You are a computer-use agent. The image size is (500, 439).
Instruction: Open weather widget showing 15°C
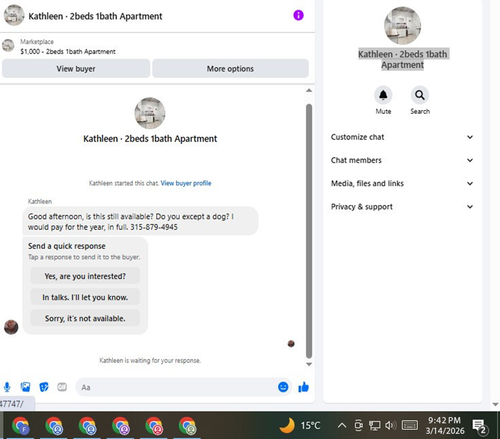point(300,426)
